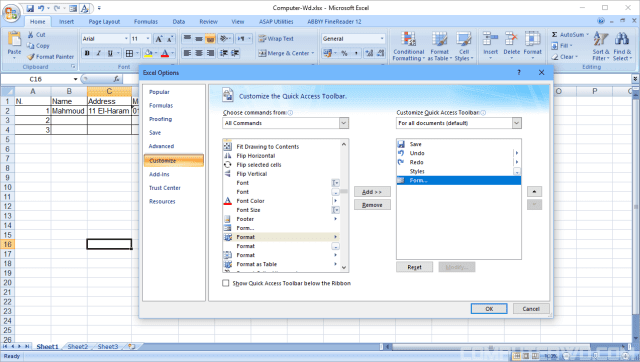
Task: Click Save icon in Quick Access Toolbar
Action: coord(30,8)
